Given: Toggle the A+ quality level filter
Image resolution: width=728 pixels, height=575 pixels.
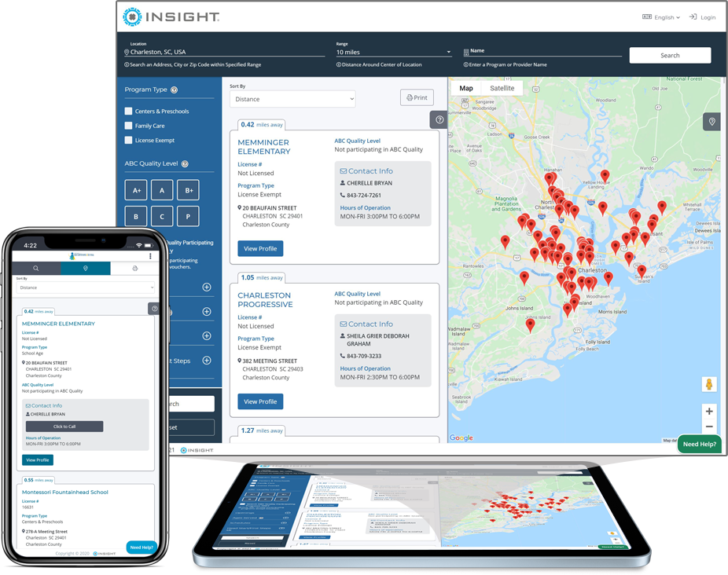Looking at the screenshot, I should 136,190.
